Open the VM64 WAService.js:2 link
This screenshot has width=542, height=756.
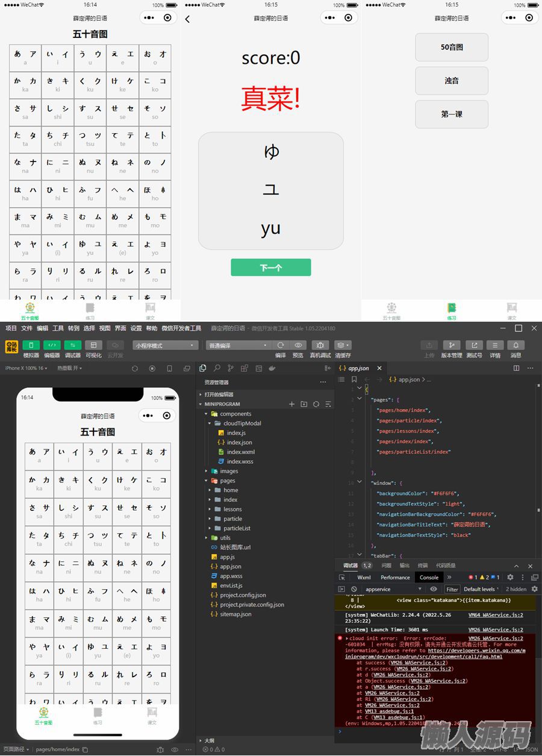(496, 615)
